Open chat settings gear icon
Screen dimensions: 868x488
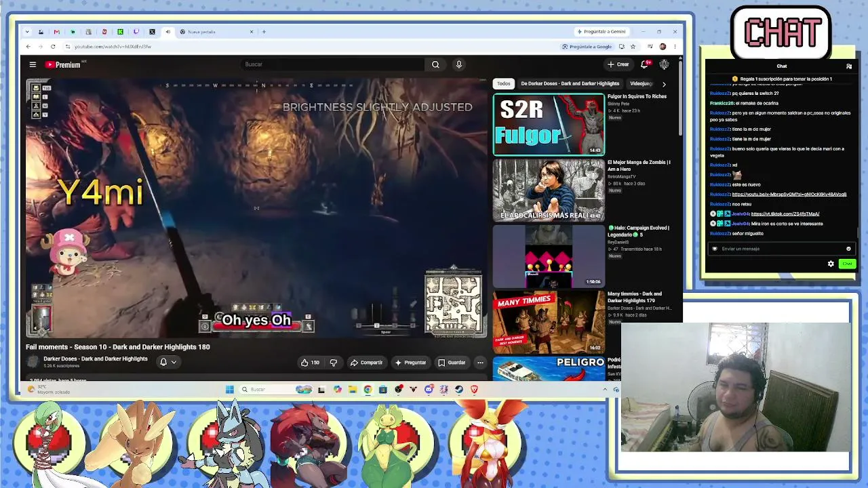831,264
